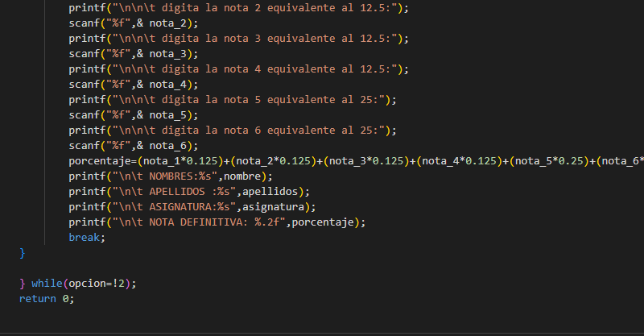
Task: Click the nombre argument in printf
Action: tap(242, 176)
